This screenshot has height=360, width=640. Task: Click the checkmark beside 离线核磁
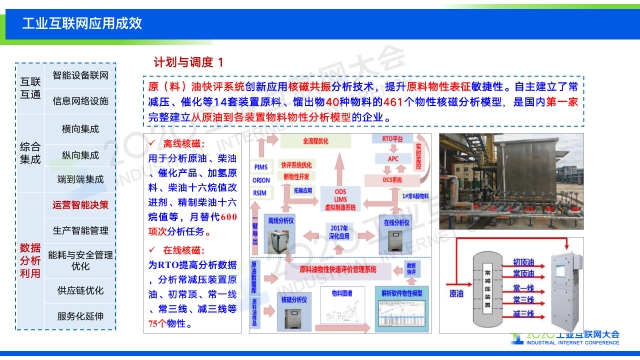click(152, 143)
